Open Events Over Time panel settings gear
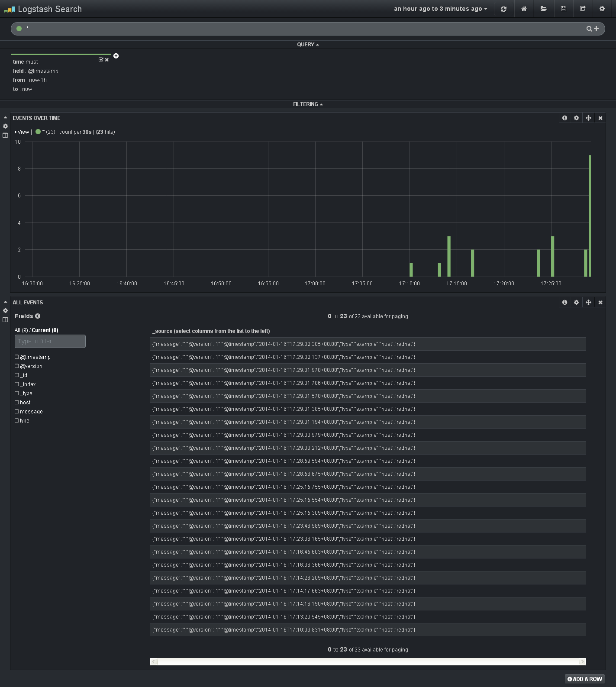Screen dimensions: 616x687 click(577, 118)
